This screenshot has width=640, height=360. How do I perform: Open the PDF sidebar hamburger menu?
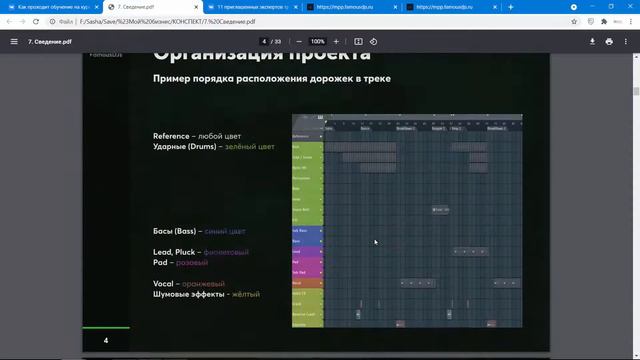[x=14, y=42]
